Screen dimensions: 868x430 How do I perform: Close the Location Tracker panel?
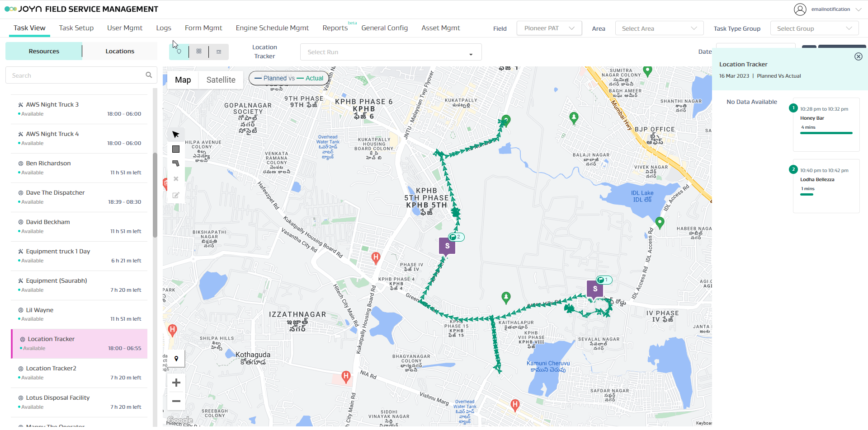tap(858, 56)
